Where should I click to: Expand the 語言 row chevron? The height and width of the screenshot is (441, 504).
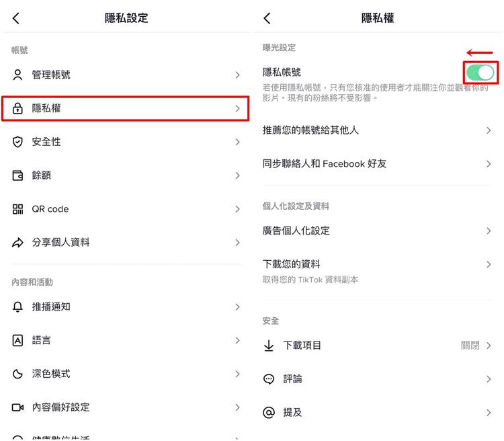pos(237,340)
